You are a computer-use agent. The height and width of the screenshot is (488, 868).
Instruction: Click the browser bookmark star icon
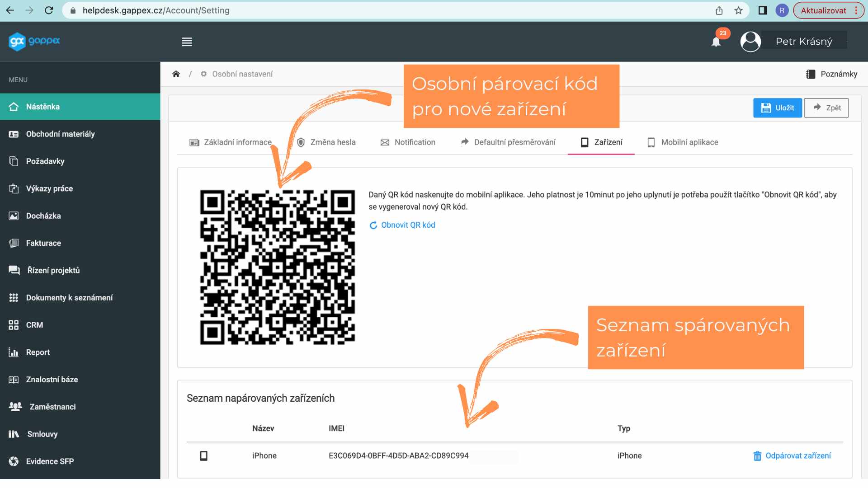(x=738, y=10)
